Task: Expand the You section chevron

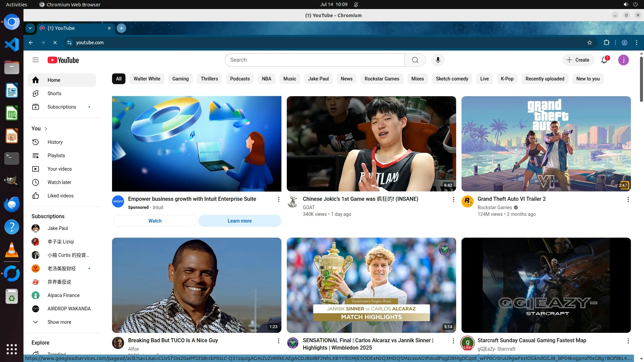Action: click(x=46, y=129)
